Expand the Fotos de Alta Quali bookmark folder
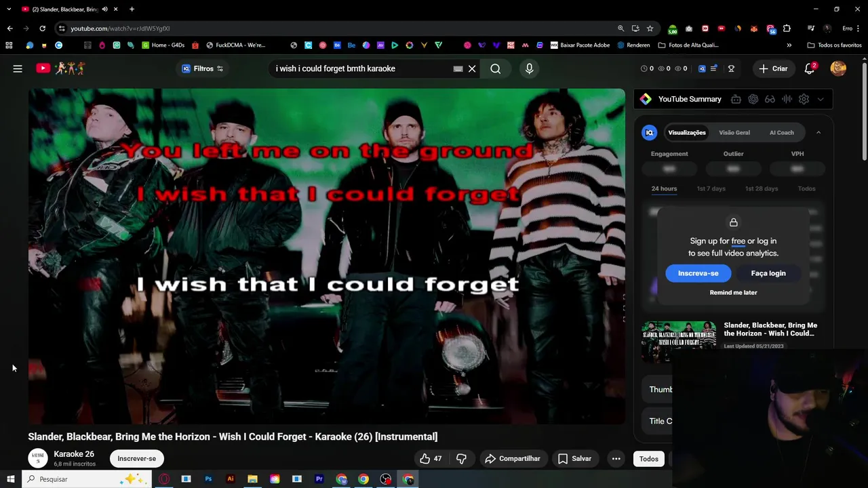 (x=688, y=45)
